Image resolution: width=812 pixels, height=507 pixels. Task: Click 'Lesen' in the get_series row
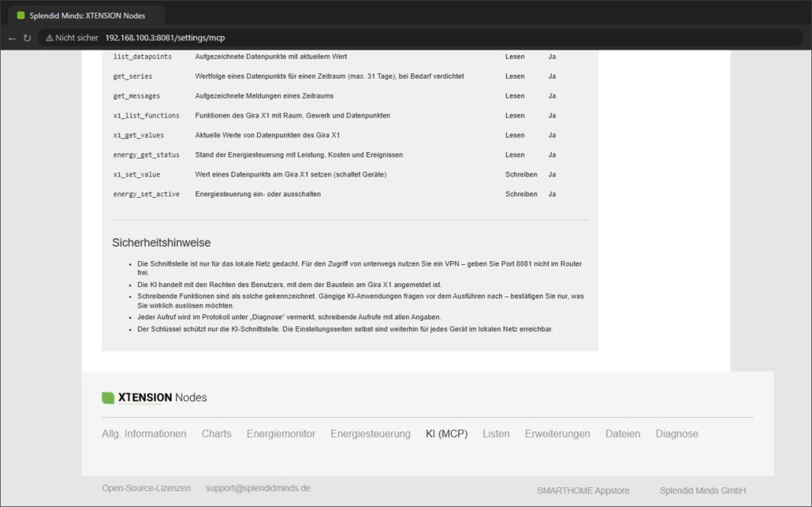(x=515, y=76)
